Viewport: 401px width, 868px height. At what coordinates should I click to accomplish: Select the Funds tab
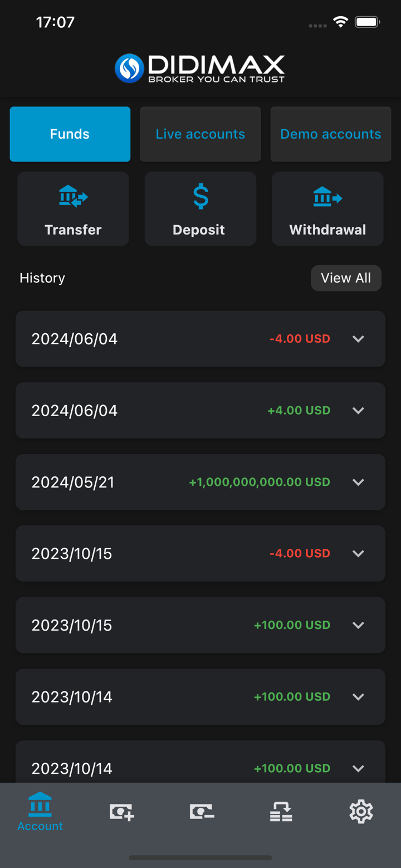point(70,134)
